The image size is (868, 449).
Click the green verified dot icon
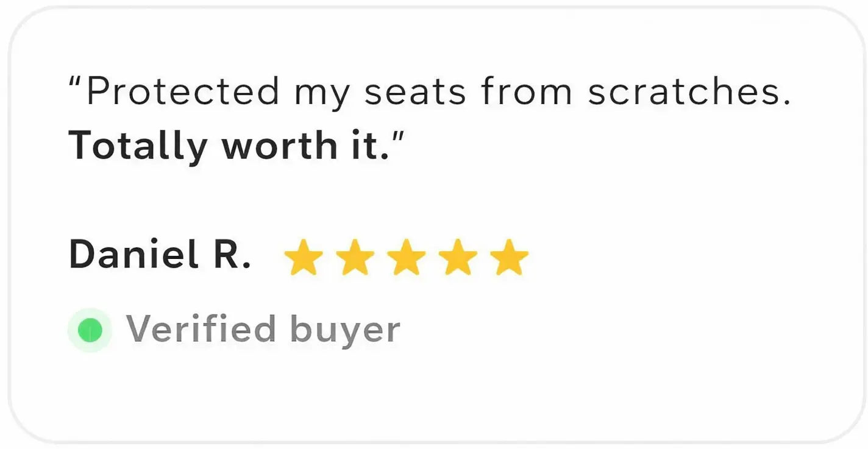click(x=90, y=330)
